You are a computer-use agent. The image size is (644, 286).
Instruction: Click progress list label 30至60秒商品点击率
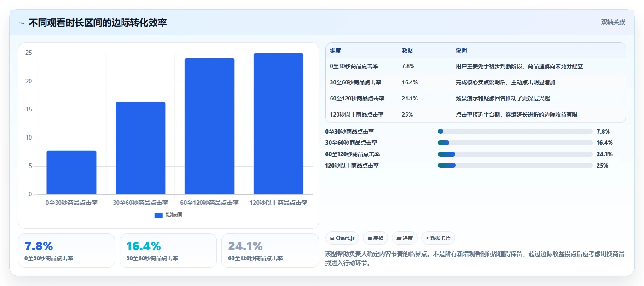(x=351, y=143)
